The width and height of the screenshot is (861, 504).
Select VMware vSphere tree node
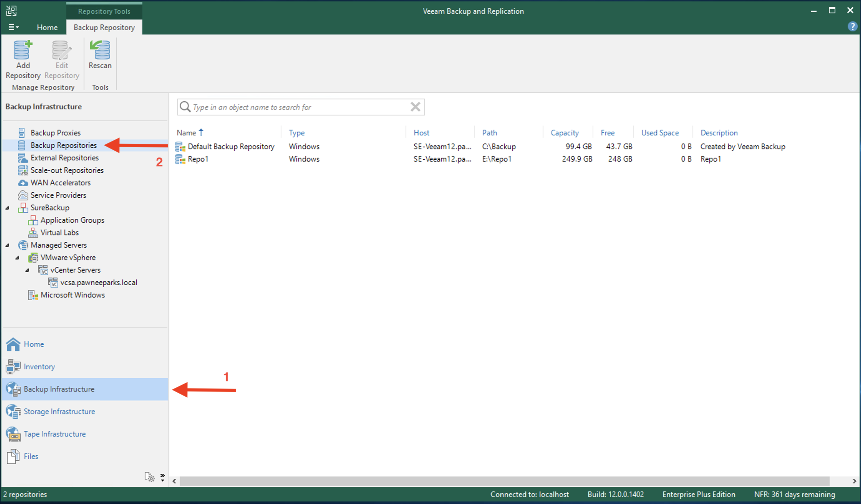pyautogui.click(x=68, y=257)
